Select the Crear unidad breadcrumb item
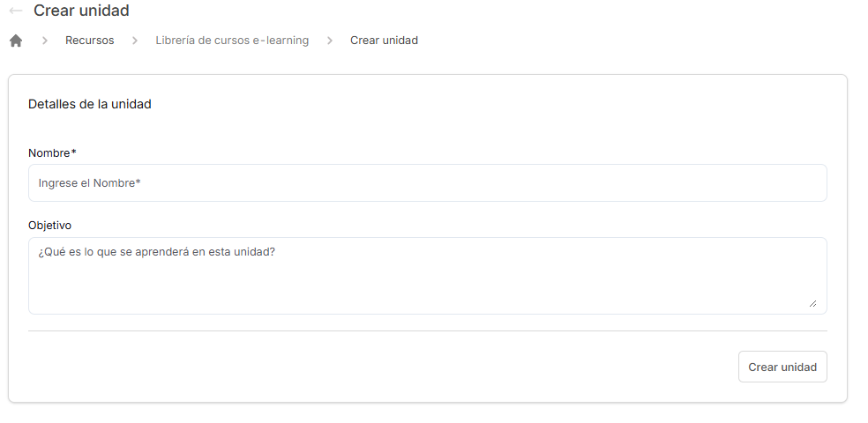The height and width of the screenshot is (423, 868). pyautogui.click(x=384, y=41)
